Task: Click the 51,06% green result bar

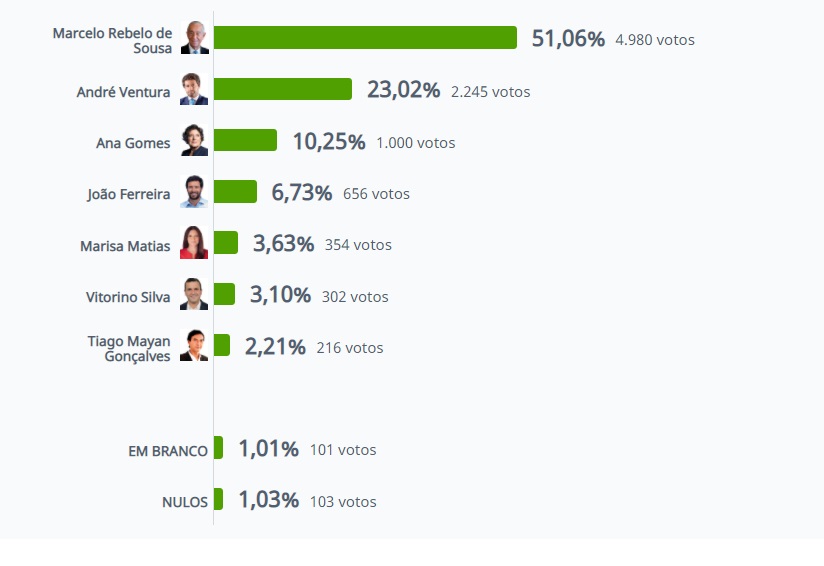Action: coord(365,38)
